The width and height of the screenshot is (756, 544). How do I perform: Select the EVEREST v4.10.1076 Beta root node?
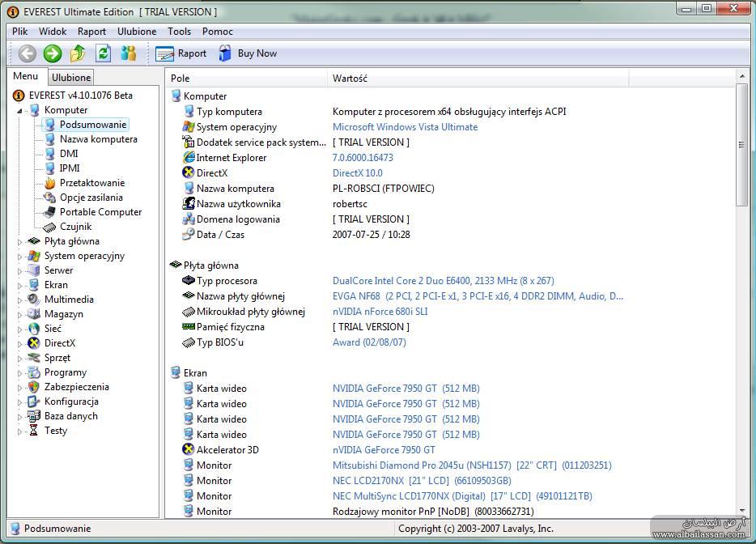(x=80, y=96)
